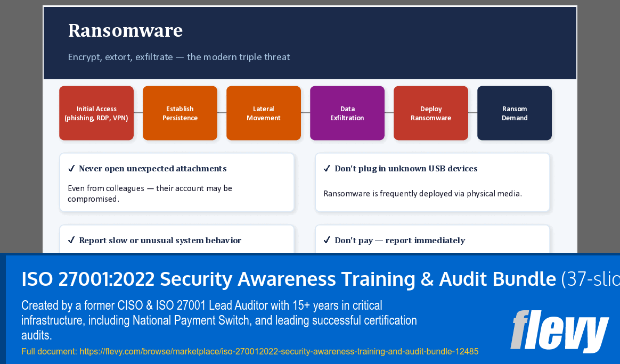This screenshot has width=620, height=364.
Task: Click 'Created by a former CISO' description
Action: click(x=219, y=320)
